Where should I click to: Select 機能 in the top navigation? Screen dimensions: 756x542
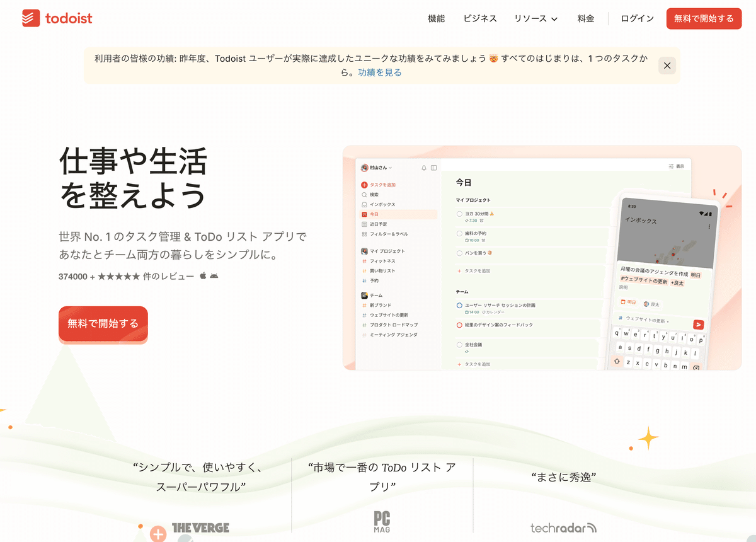pos(435,19)
